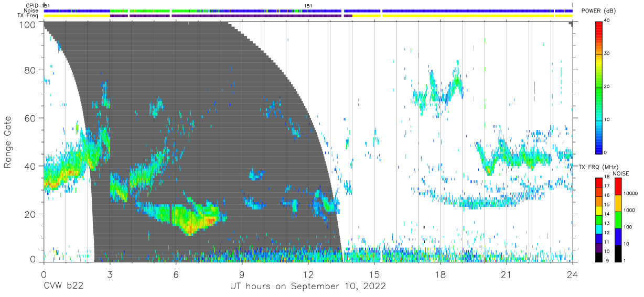Click the "CPID-" label at top
644x297 pixels.
pos(33,6)
